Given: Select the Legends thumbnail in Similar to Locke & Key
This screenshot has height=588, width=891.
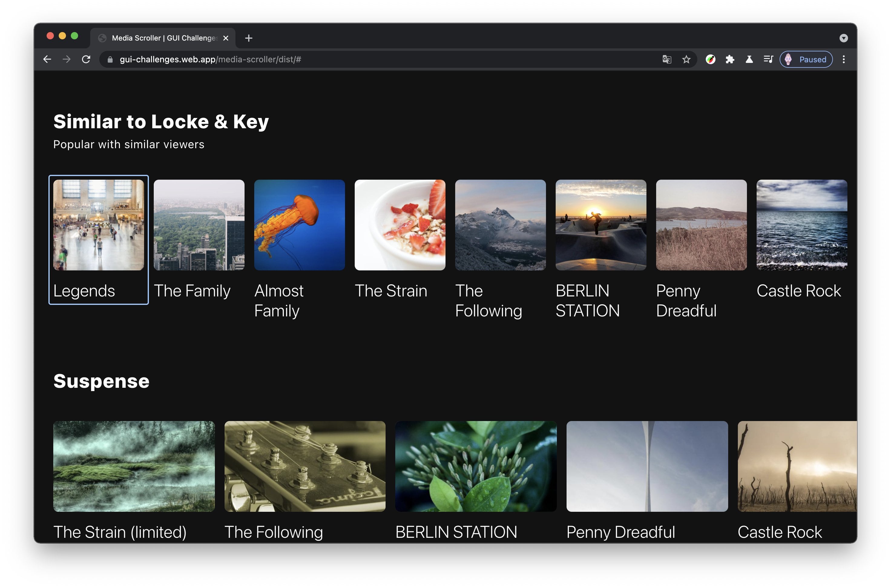Looking at the screenshot, I should point(98,224).
